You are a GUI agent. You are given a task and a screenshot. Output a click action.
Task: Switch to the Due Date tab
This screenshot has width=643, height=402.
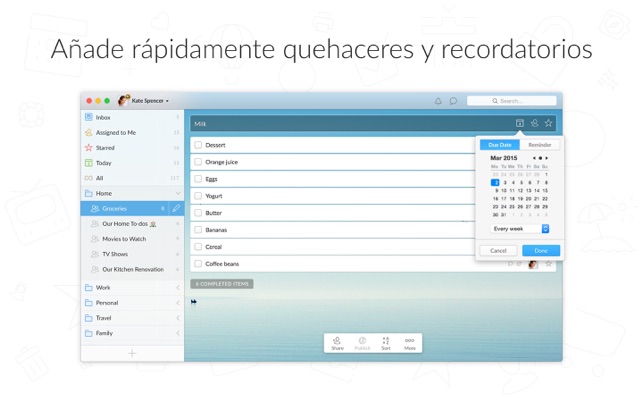[x=500, y=145]
